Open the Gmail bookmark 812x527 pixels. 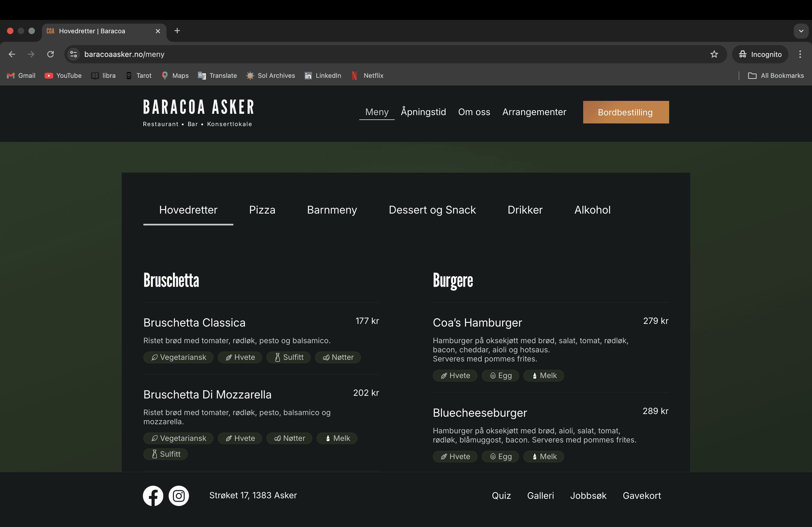(x=21, y=76)
